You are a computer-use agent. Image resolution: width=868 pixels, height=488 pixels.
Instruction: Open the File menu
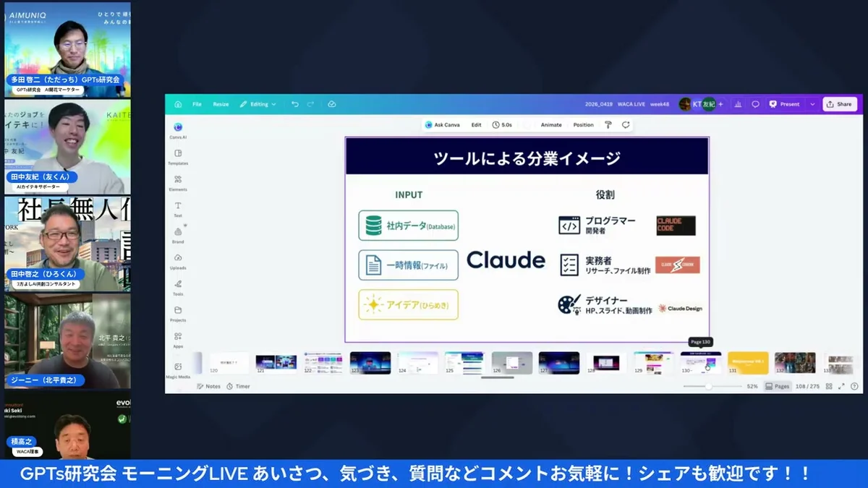pos(196,103)
